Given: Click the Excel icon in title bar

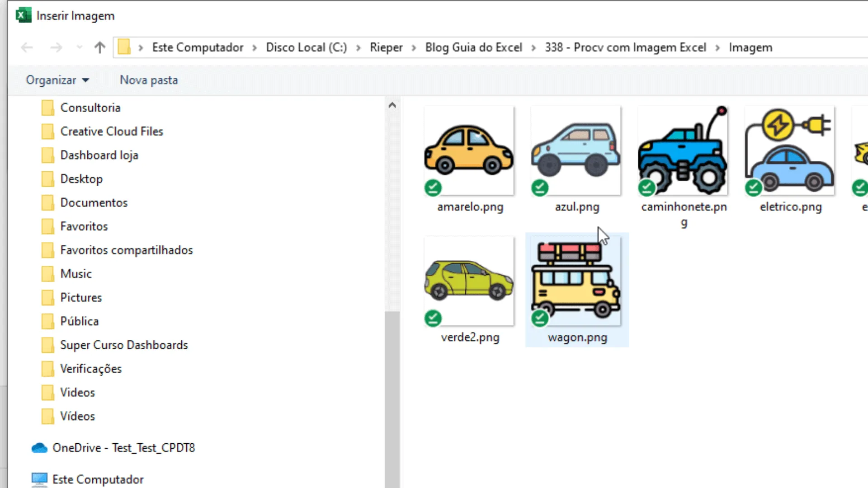Looking at the screenshot, I should (23, 15).
